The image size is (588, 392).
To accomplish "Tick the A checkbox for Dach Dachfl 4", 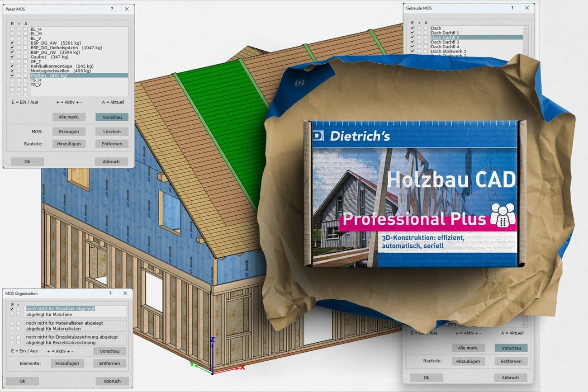I will (426, 47).
